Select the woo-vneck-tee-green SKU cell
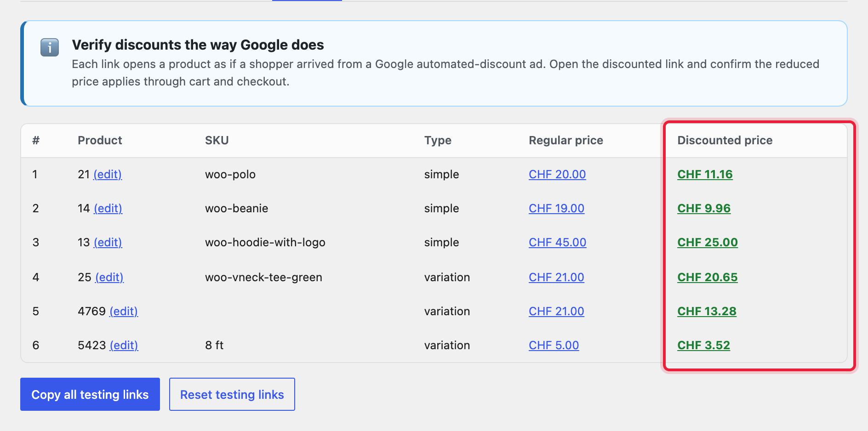868x431 pixels. [x=263, y=278]
